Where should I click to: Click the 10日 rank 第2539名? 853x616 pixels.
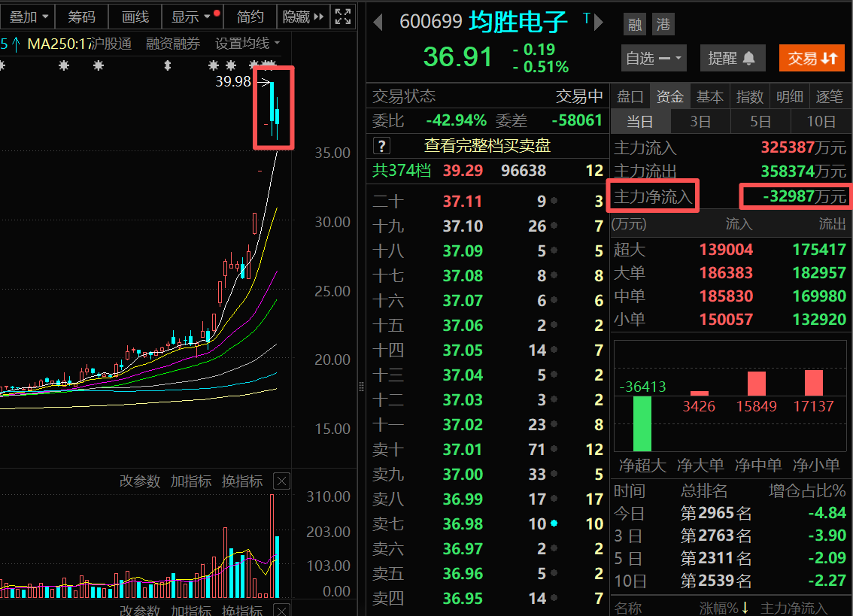coord(716,581)
